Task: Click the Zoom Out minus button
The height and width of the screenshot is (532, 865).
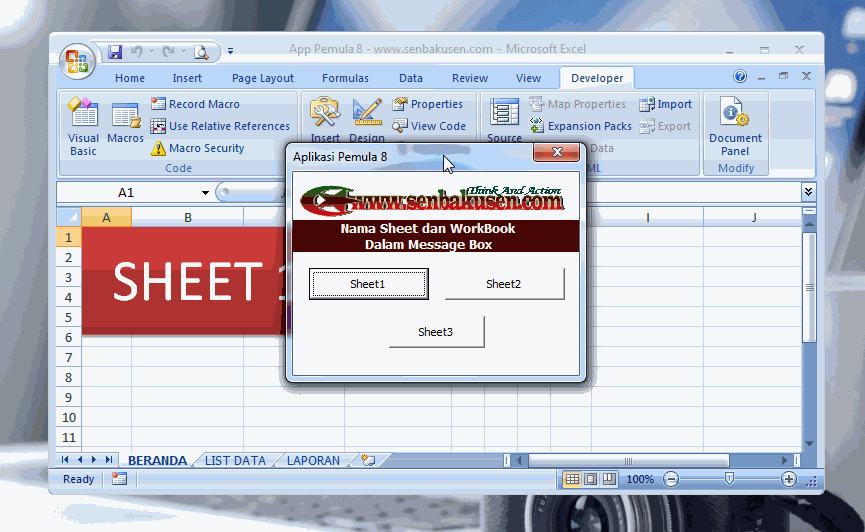Action: click(x=671, y=480)
